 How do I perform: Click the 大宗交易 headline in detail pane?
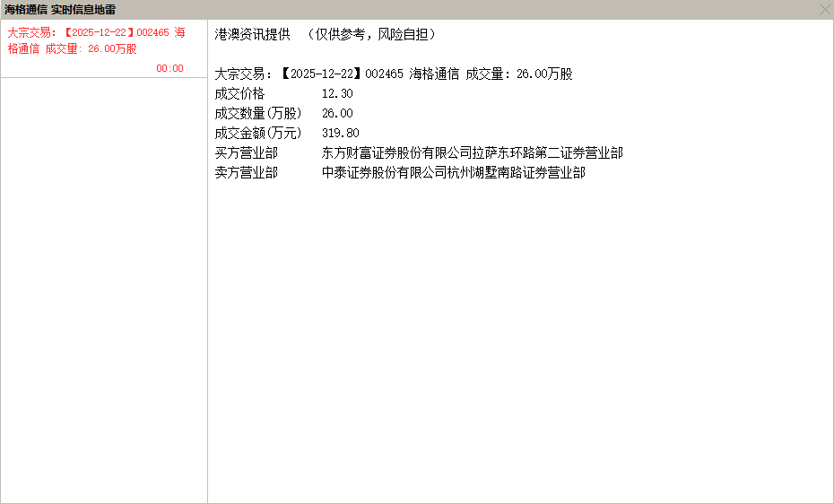coord(394,74)
